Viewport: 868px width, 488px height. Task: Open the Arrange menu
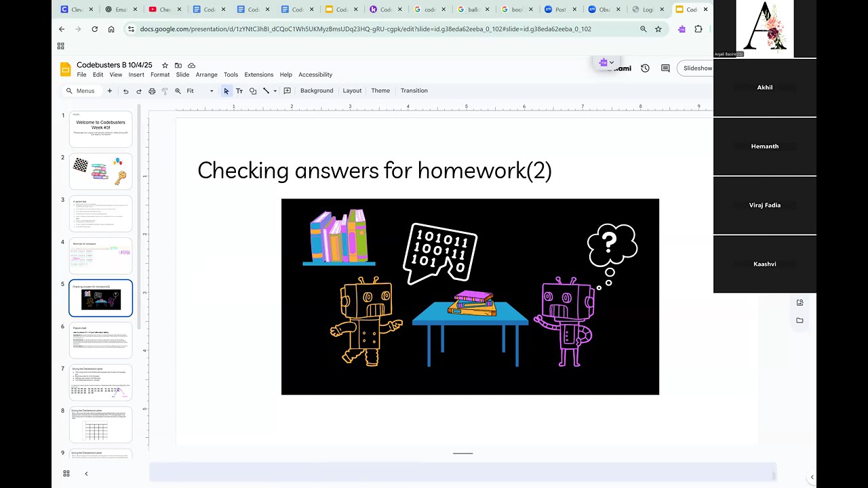tap(207, 75)
